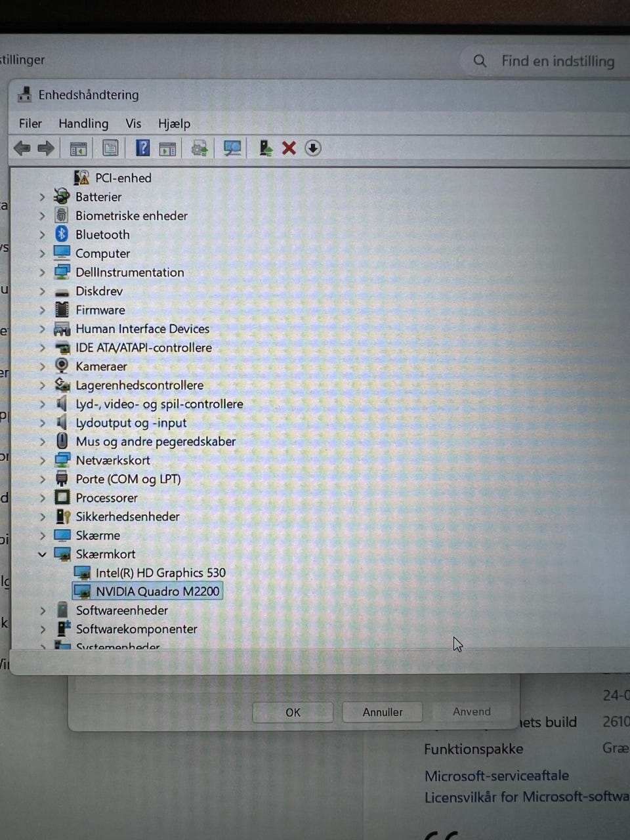Open the Vis menu
Screen dimensions: 630x840
pos(133,123)
